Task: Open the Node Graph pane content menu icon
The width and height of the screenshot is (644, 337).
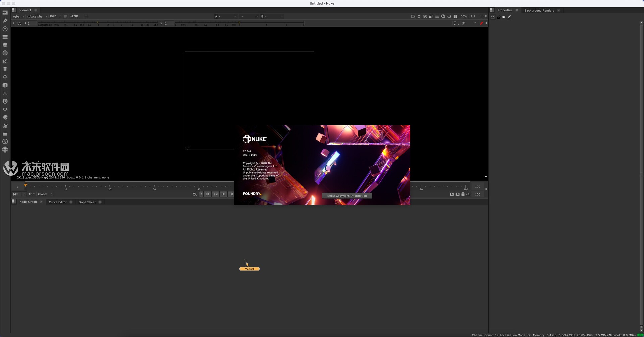Action: point(14,202)
